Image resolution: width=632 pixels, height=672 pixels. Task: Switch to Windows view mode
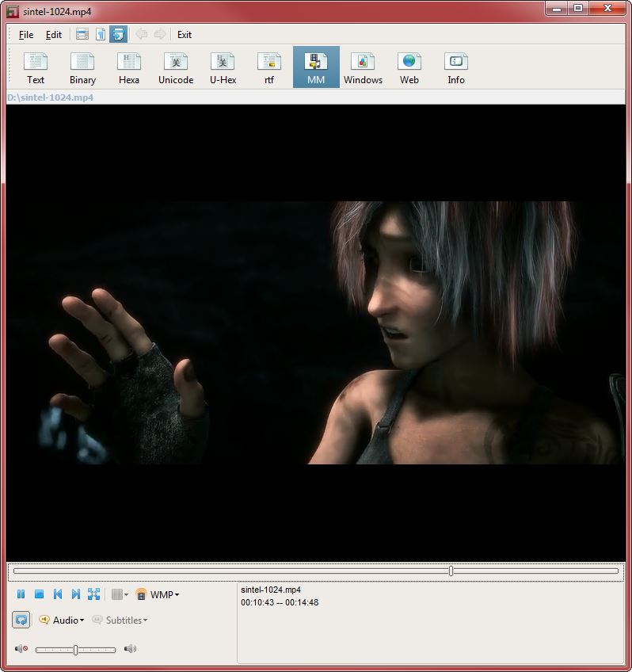pyautogui.click(x=363, y=67)
